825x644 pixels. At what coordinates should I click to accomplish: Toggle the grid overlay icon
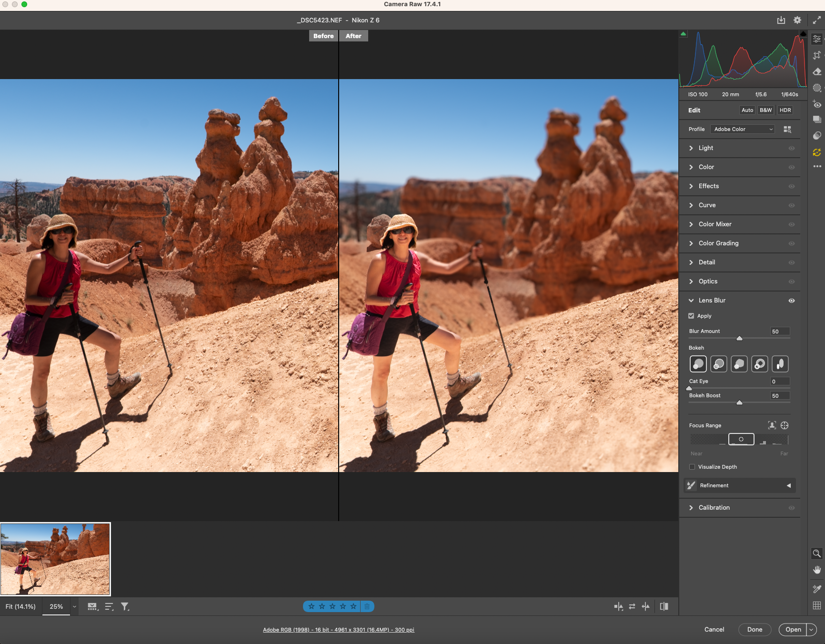pyautogui.click(x=816, y=605)
